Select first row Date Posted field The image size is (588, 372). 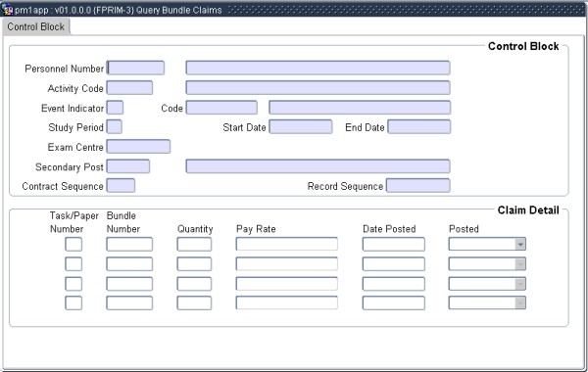(394, 245)
